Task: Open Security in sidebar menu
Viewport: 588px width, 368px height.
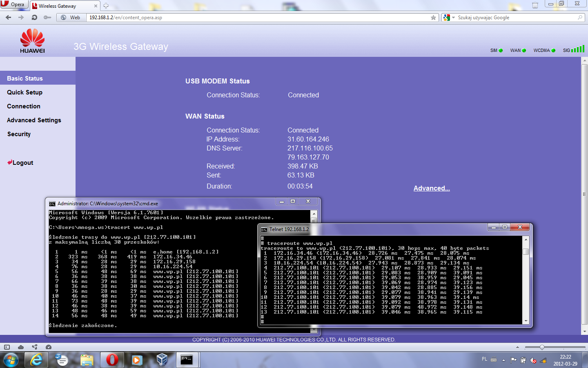Action: [19, 134]
